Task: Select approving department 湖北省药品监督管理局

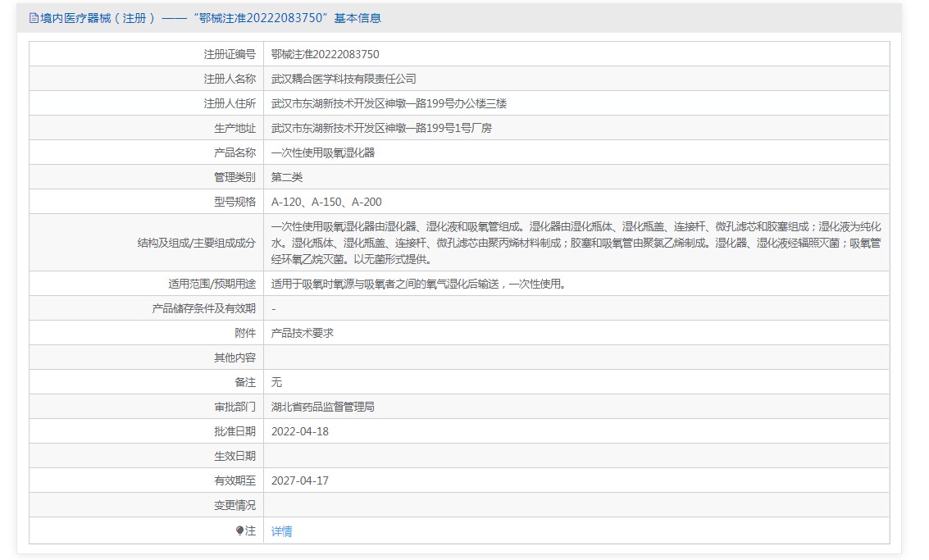Action: coord(323,407)
